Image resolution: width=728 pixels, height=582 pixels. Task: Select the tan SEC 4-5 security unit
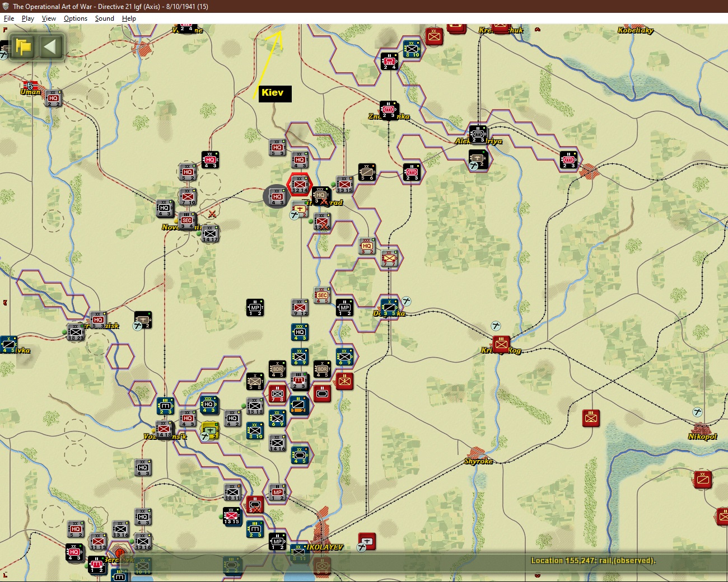point(322,295)
